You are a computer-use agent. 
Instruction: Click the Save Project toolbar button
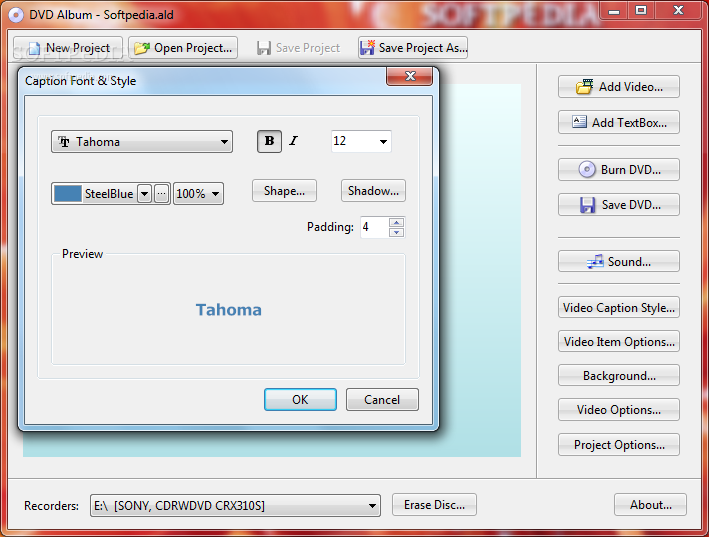[x=298, y=48]
